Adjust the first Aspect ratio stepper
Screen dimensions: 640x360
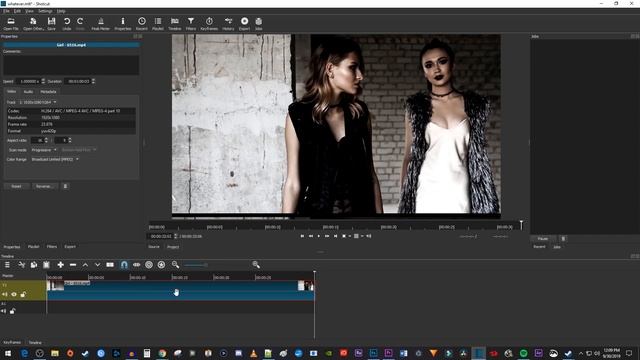[46, 140]
